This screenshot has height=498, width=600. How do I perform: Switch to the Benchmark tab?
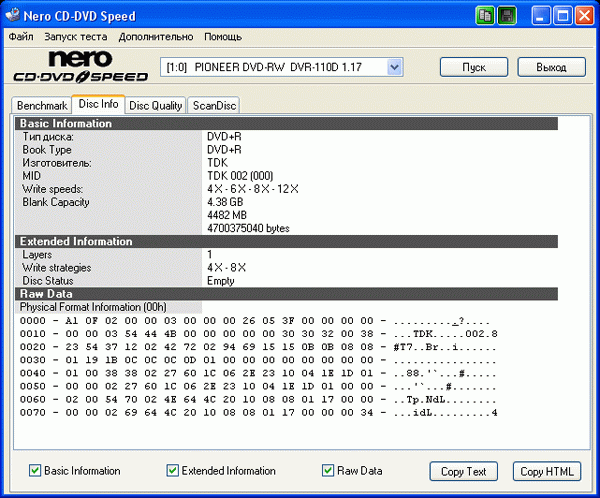click(42, 105)
